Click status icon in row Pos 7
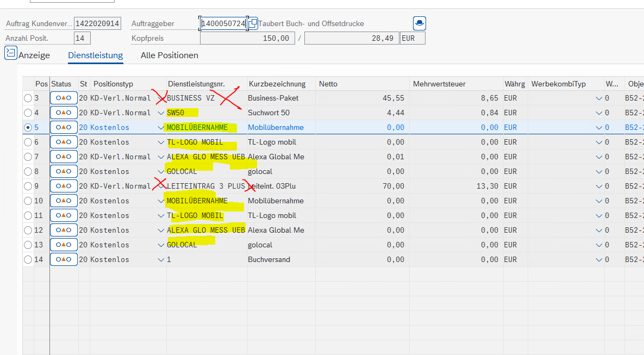Viewport: 644px width, 355px height. click(x=64, y=157)
